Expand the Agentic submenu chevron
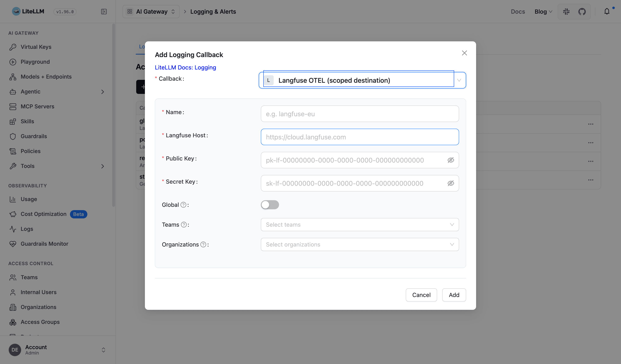 click(x=102, y=92)
